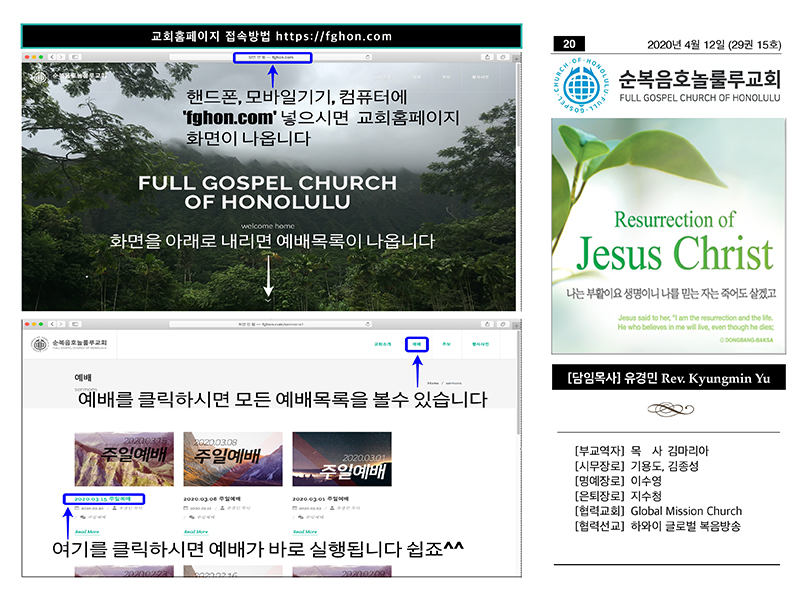792x612 pixels.
Task: Click the church logo on the sermons page header
Action: click(69, 344)
